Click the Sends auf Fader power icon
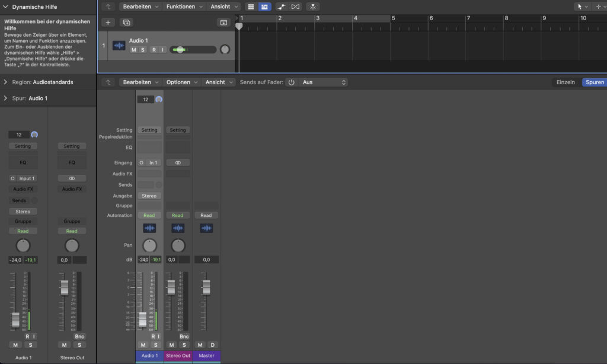This screenshot has height=364, width=607. [292, 82]
